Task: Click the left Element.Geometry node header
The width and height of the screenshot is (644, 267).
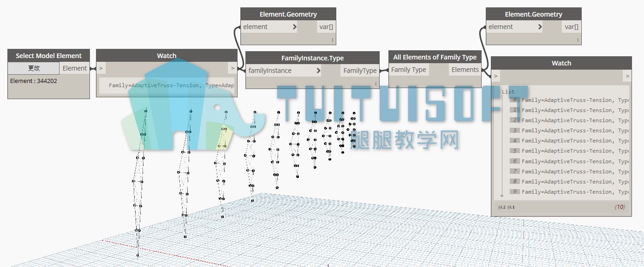Action: point(288,14)
